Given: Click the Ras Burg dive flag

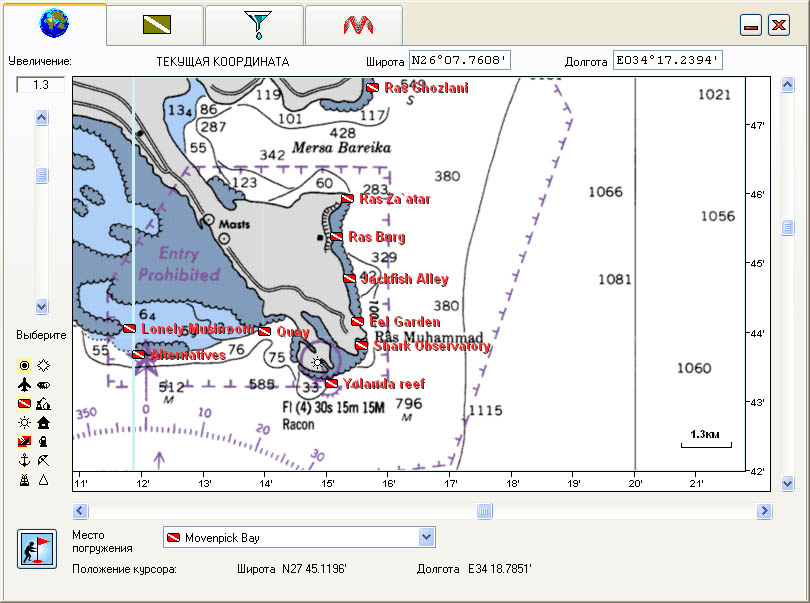Looking at the screenshot, I should click(336, 237).
